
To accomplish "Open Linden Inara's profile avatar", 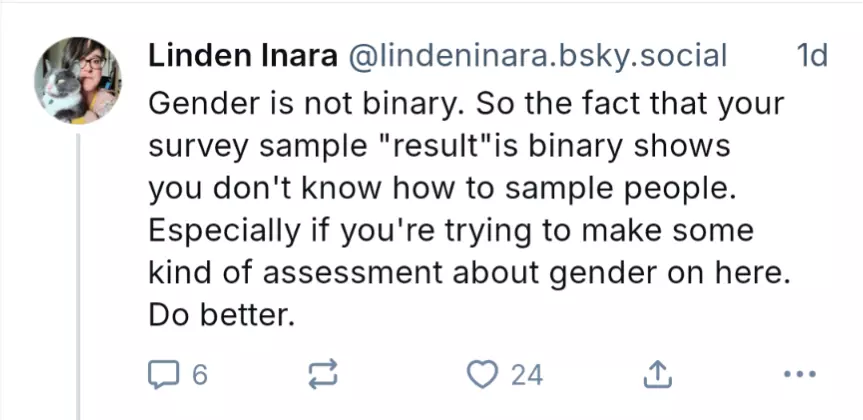I will (x=77, y=80).
